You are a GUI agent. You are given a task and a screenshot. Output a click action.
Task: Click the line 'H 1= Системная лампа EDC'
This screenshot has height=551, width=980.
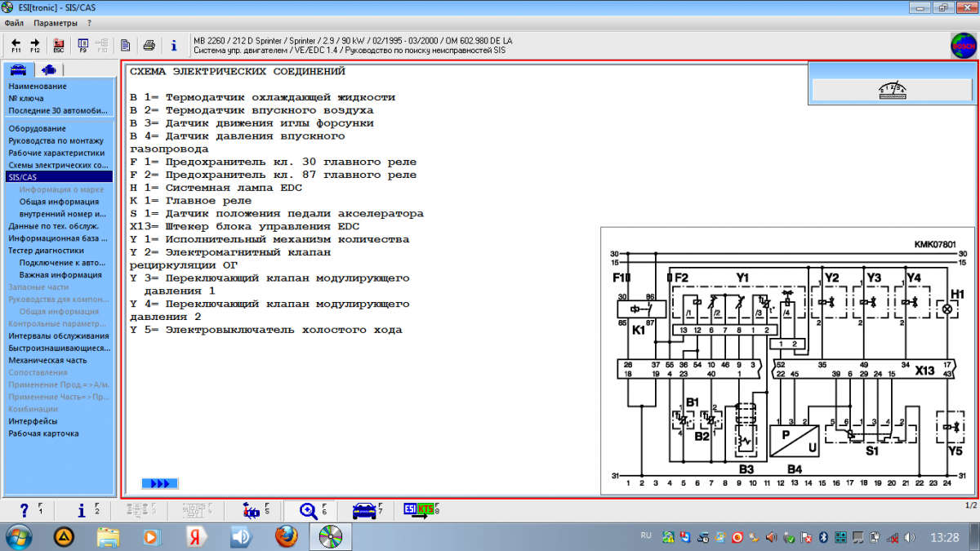tap(216, 188)
